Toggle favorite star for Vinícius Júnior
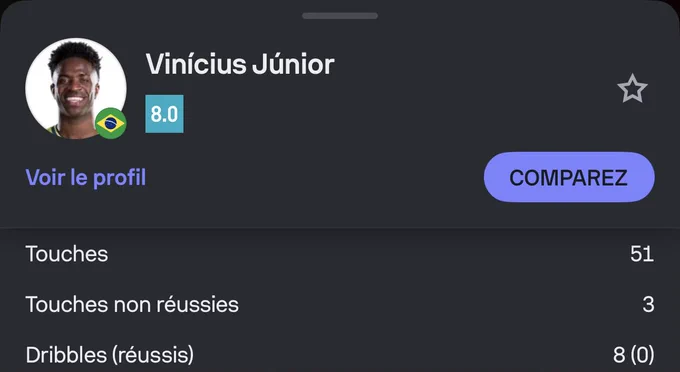680x372 pixels. click(x=632, y=88)
